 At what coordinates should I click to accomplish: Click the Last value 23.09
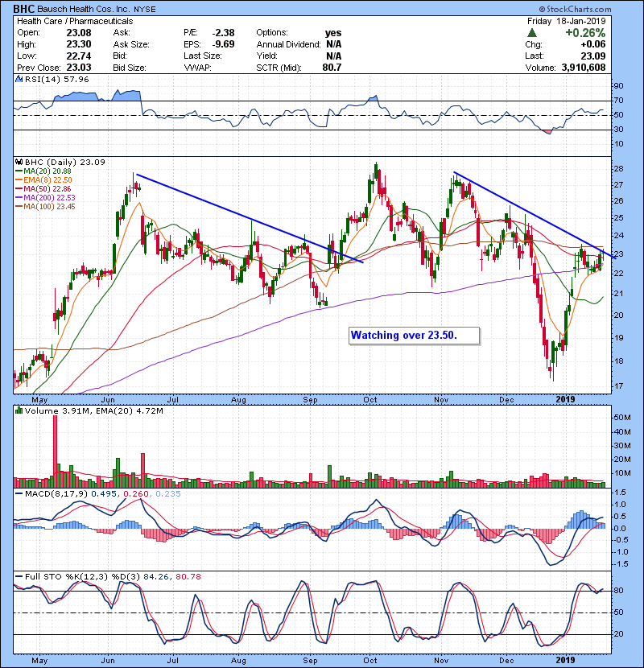592,56
